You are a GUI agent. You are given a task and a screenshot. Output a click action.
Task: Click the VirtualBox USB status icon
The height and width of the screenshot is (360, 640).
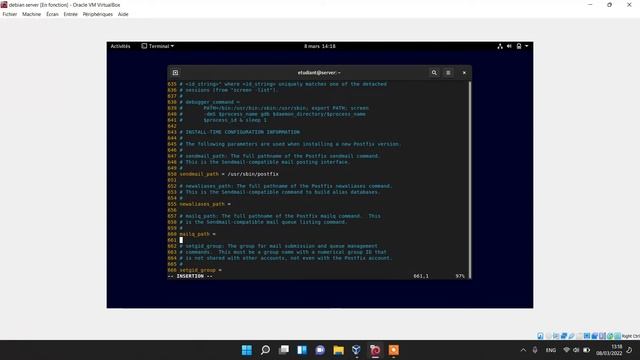tap(571, 336)
